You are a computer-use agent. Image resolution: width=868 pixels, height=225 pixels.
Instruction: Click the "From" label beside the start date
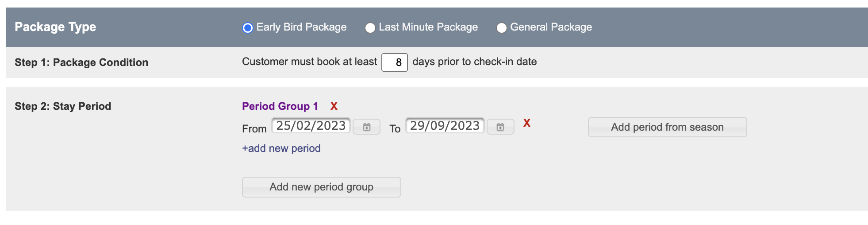(x=254, y=129)
